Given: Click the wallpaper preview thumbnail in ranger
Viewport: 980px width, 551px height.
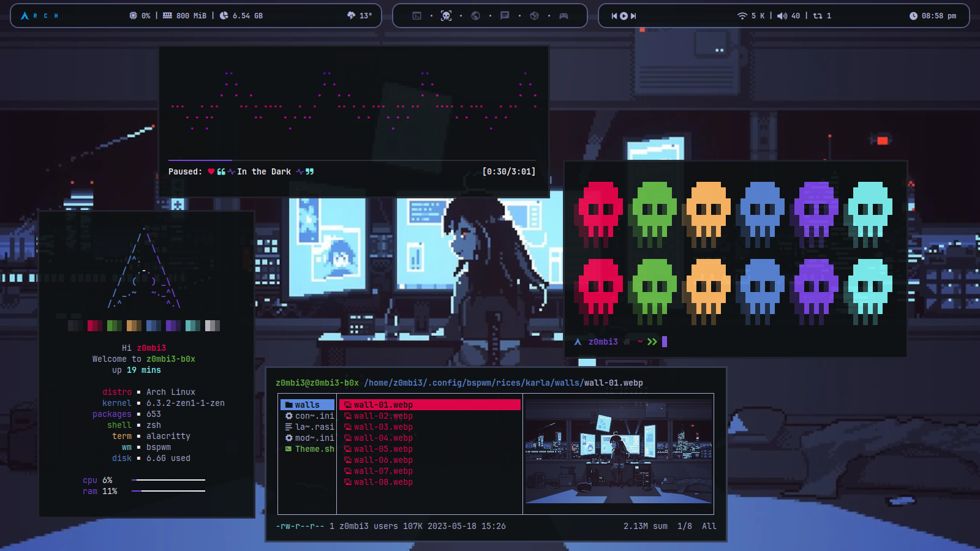Looking at the screenshot, I should [617, 453].
